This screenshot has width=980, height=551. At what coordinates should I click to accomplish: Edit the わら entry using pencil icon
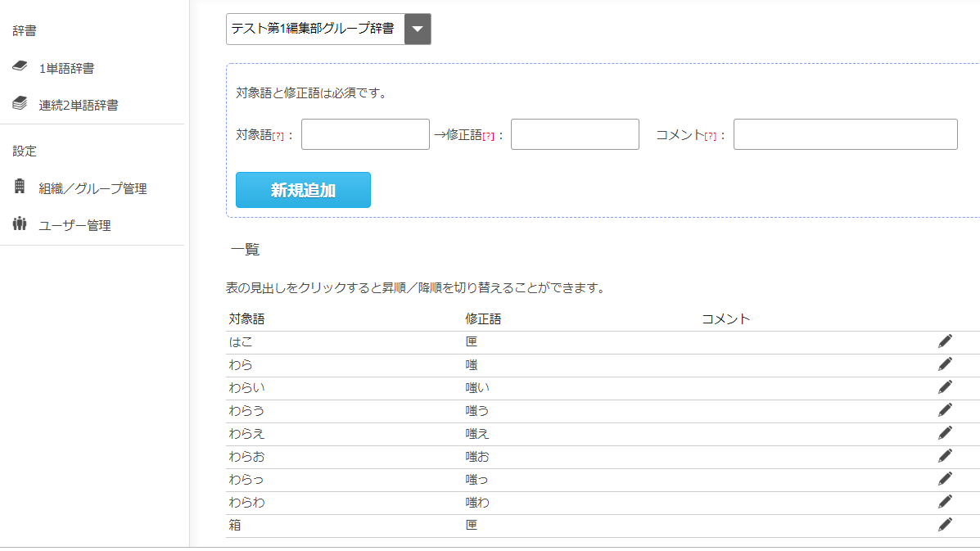tap(945, 364)
